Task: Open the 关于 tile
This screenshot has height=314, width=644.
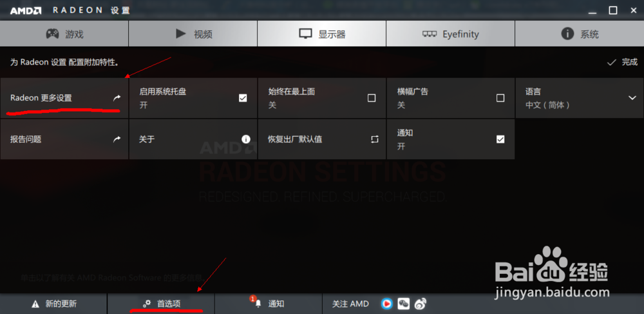Action: point(193,139)
